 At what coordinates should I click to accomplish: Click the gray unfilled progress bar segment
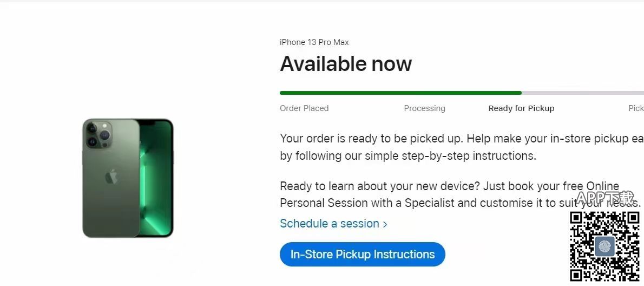pyautogui.click(x=582, y=93)
